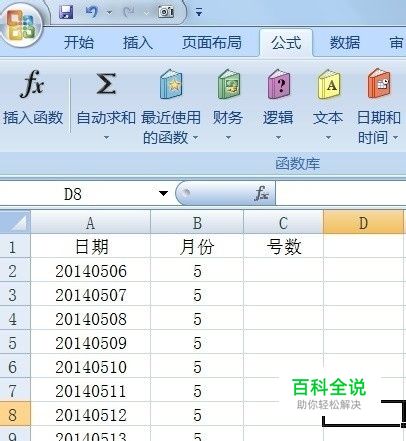Click the Name Box showing D8
This screenshot has height=441, width=406.
(73, 194)
